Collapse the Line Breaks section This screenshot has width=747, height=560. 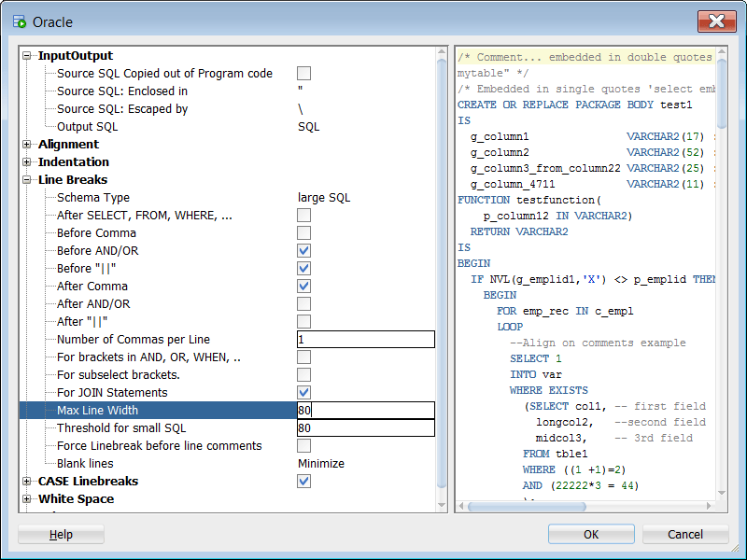pos(28,180)
